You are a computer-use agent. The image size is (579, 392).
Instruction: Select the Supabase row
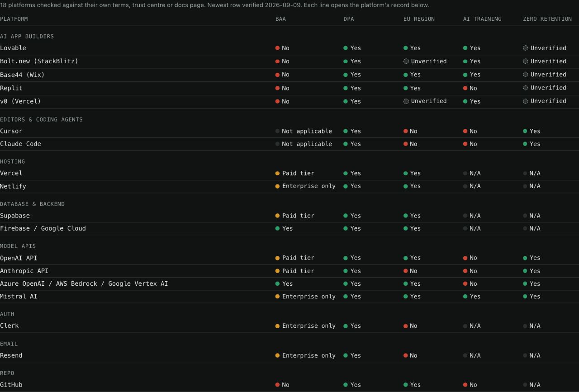[x=289, y=216]
